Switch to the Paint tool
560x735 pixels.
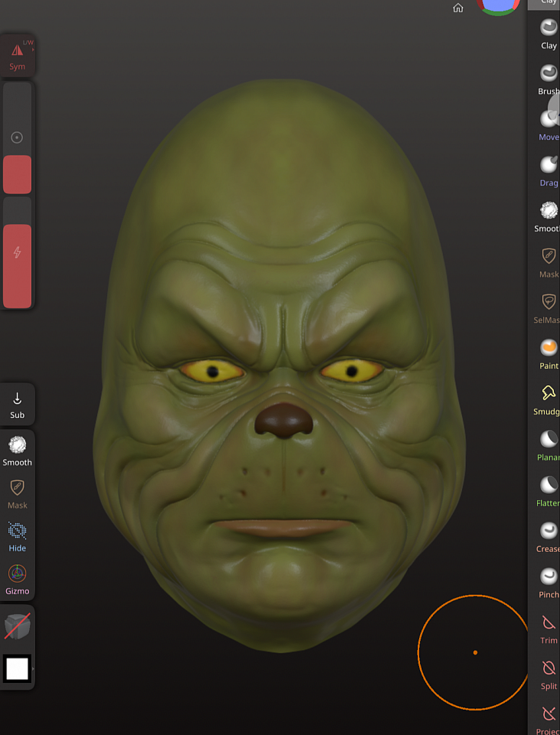[x=549, y=353]
